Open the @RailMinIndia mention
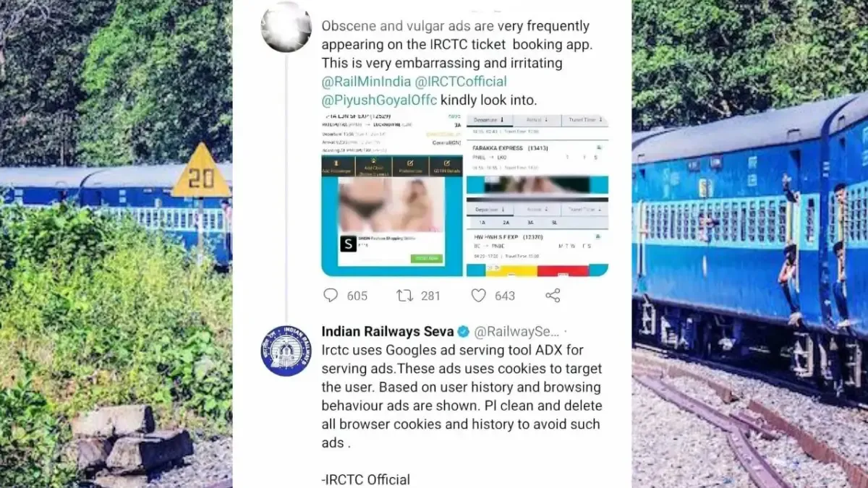 pos(367,82)
